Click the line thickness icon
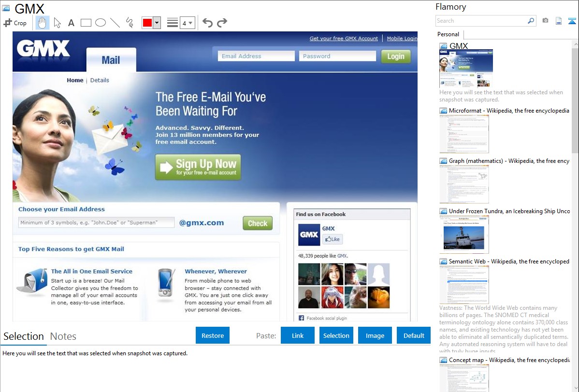The height and width of the screenshot is (392, 579). (x=173, y=23)
